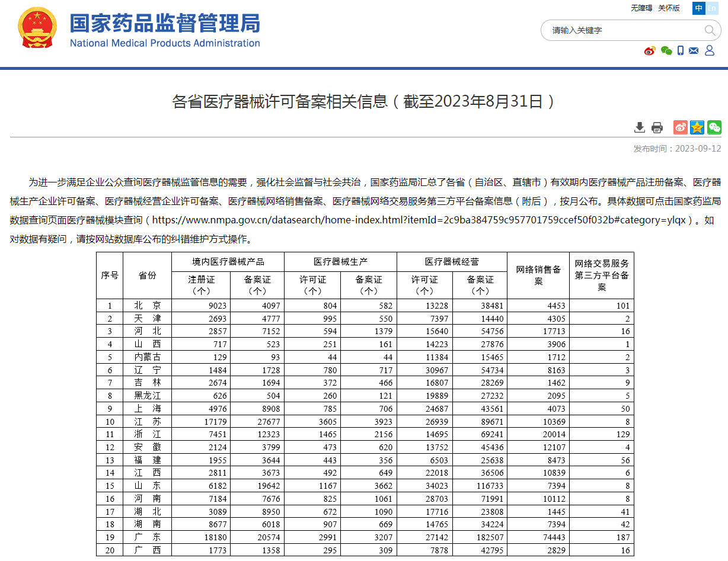728x561 pixels.
Task: Click the 注册证（个） sub-header
Action: point(202,285)
